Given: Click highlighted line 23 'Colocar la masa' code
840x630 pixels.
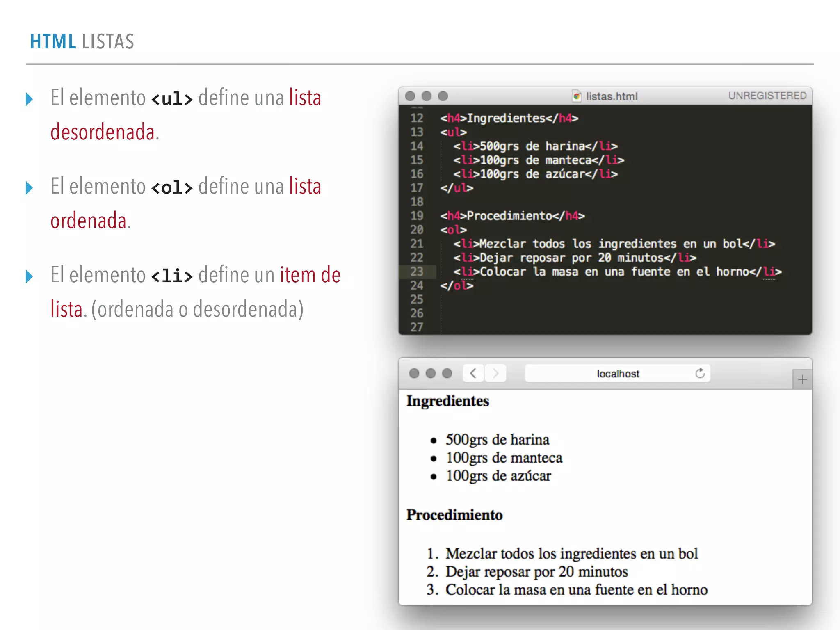Looking at the screenshot, I should click(x=618, y=272).
